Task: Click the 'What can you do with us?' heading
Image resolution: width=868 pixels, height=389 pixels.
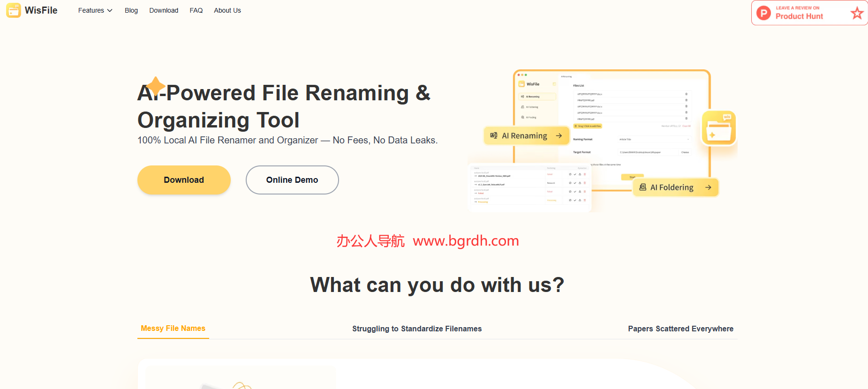Action: 437,285
